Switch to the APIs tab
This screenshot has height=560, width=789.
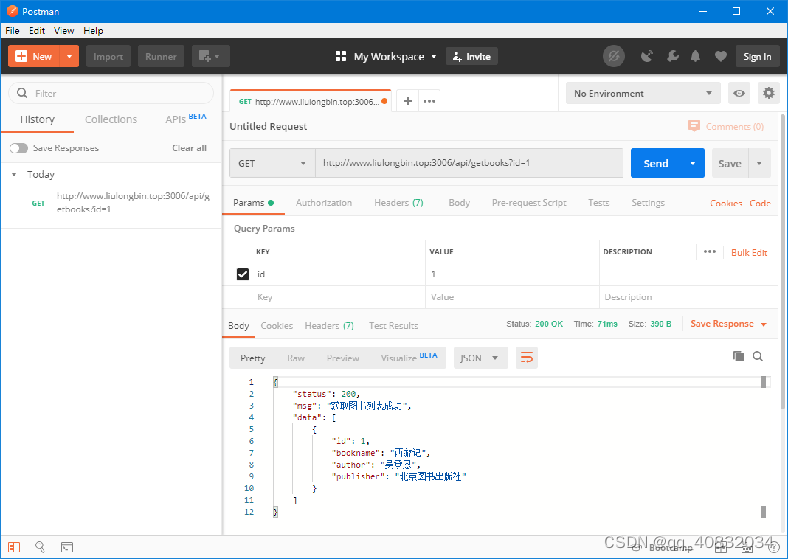[x=186, y=119]
